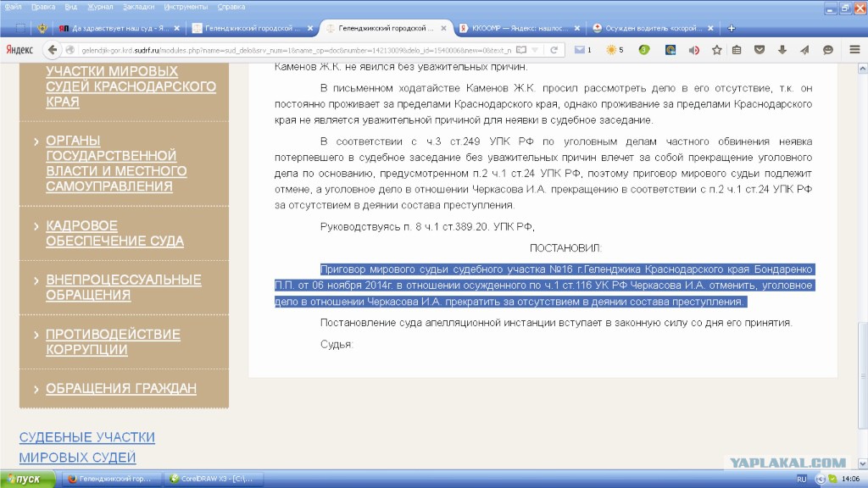This screenshot has width=868, height=488.
Task: Open the Вид menu
Action: [x=71, y=7]
